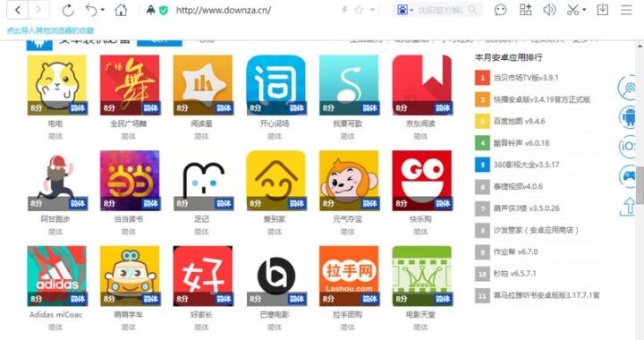Click the 全民广场舞 app name link

pos(129,123)
